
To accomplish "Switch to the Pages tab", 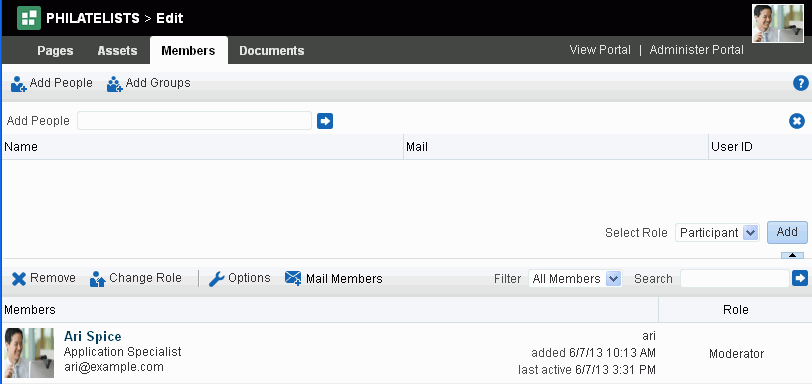I will 55,51.
